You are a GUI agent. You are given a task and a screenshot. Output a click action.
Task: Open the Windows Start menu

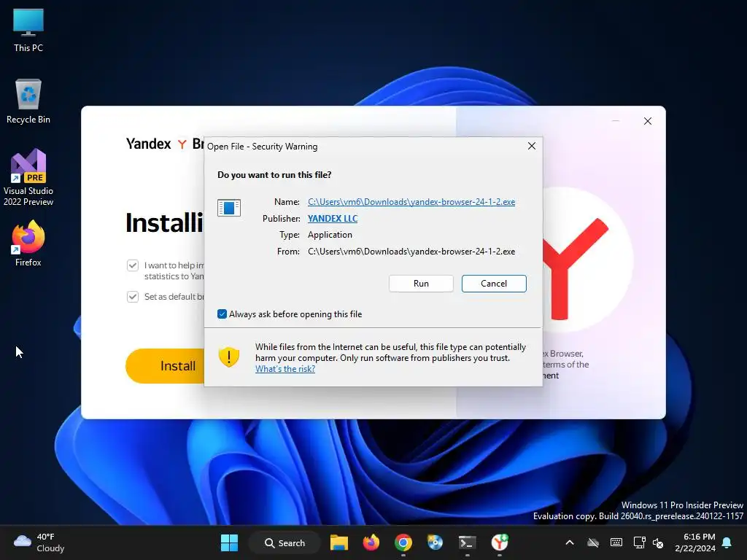229,542
